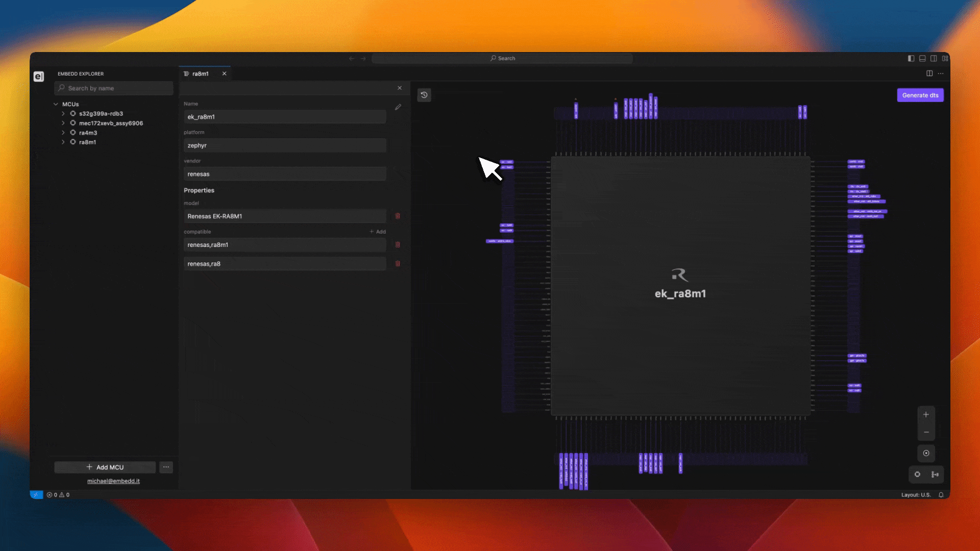This screenshot has height=551, width=980.
Task: Toggle the secondary sidebar visibility
Action: point(935,58)
